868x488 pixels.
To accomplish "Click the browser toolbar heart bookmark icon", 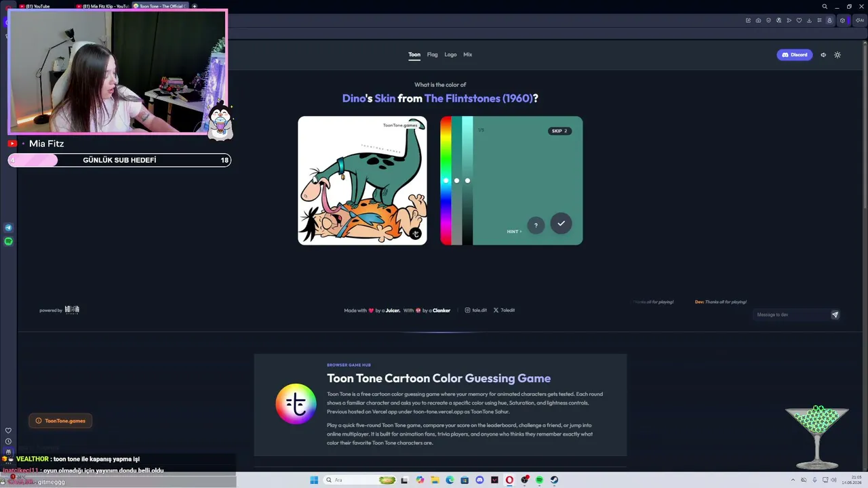I will pyautogui.click(x=798, y=20).
